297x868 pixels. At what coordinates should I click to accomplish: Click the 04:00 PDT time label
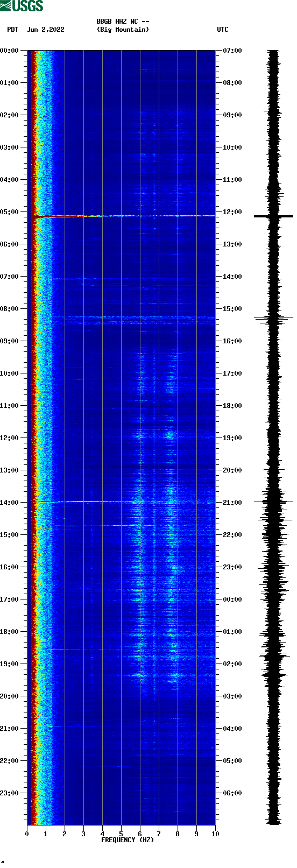click(10, 180)
